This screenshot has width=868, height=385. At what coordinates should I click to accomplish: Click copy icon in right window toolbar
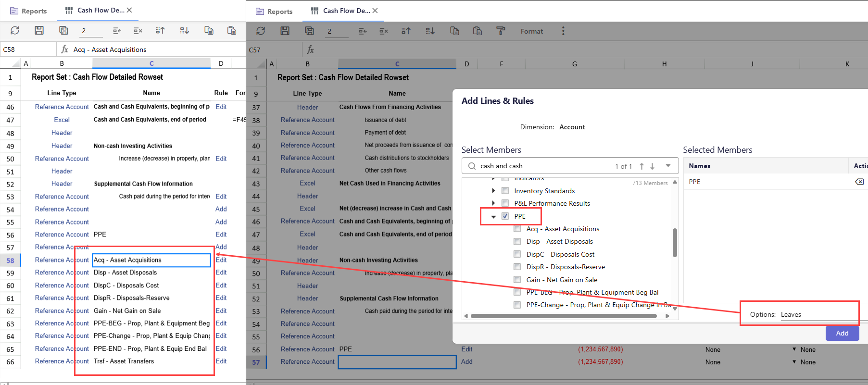[x=454, y=31]
